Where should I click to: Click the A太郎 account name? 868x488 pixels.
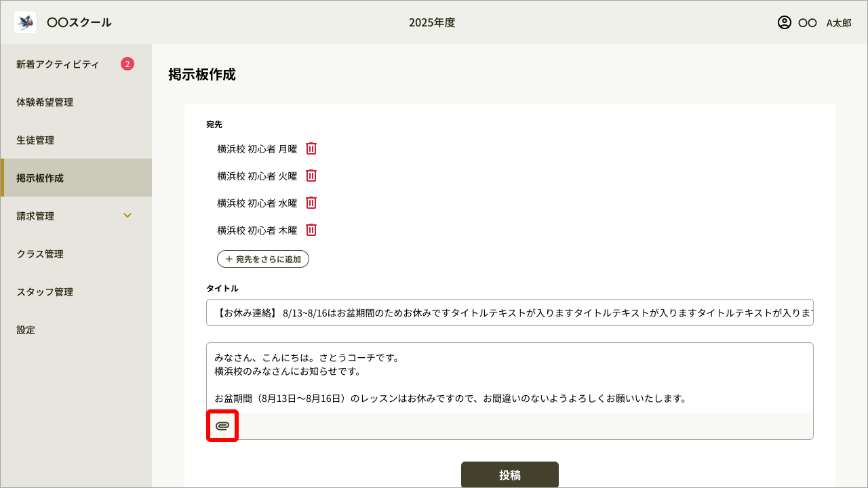pyautogui.click(x=838, y=22)
